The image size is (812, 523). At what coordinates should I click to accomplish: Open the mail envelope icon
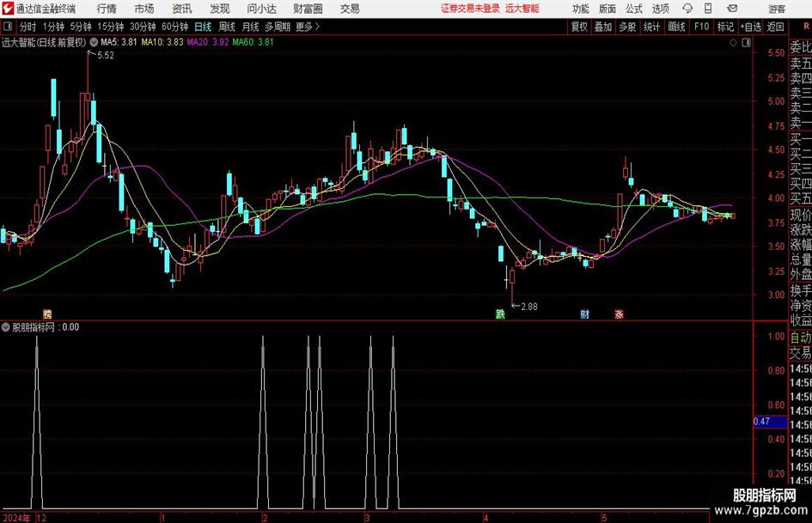(732, 9)
